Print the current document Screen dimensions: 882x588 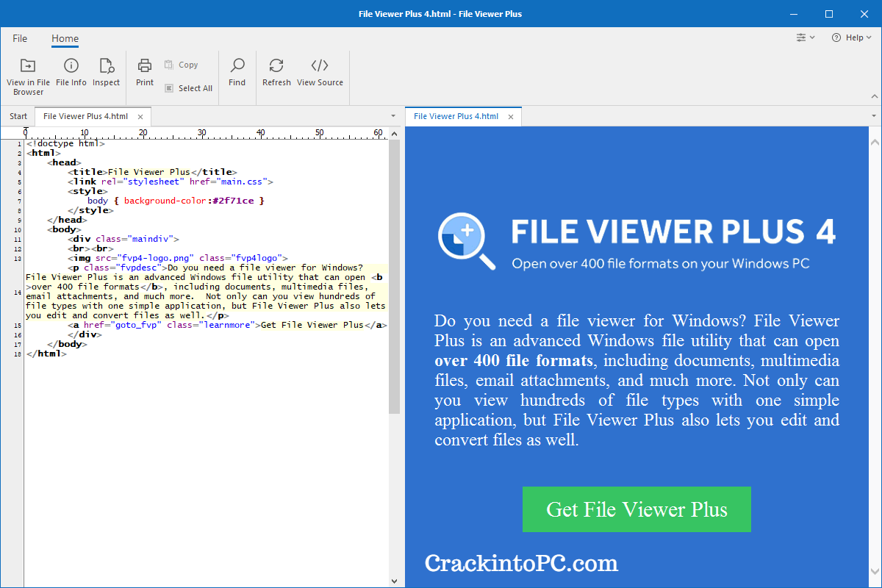pos(145,73)
